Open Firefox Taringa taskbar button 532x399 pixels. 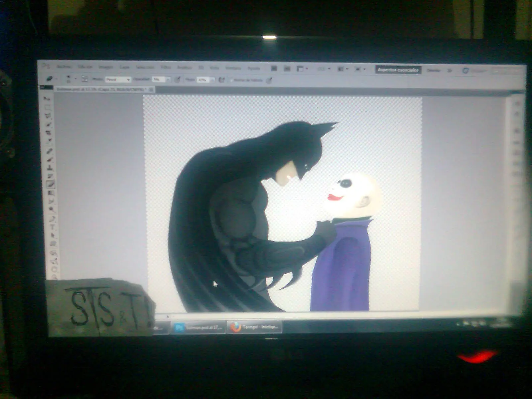coord(254,327)
